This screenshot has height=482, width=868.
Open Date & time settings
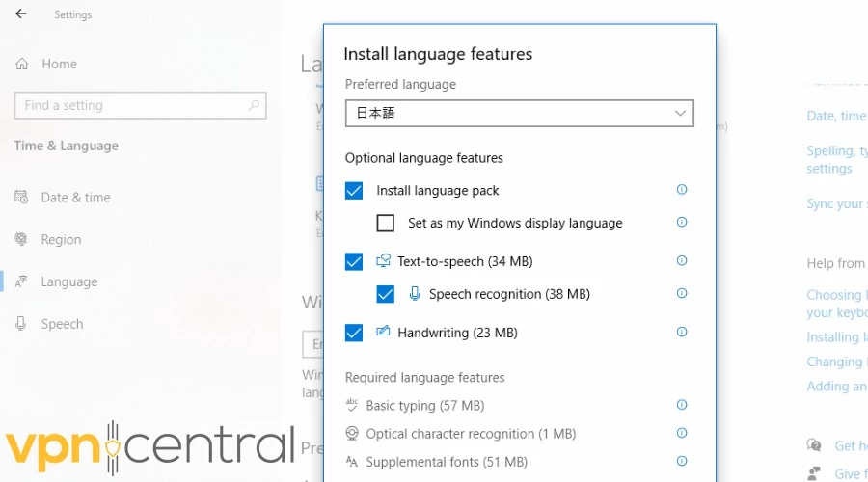(76, 198)
